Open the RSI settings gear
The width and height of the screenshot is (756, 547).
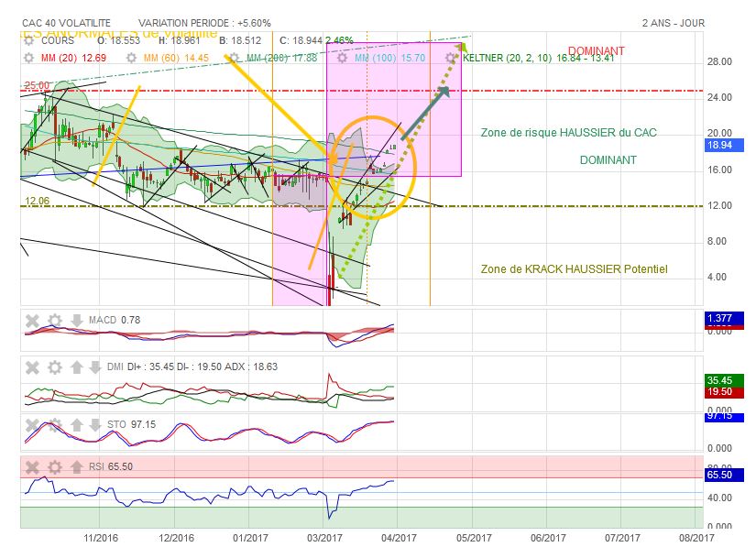tap(55, 467)
